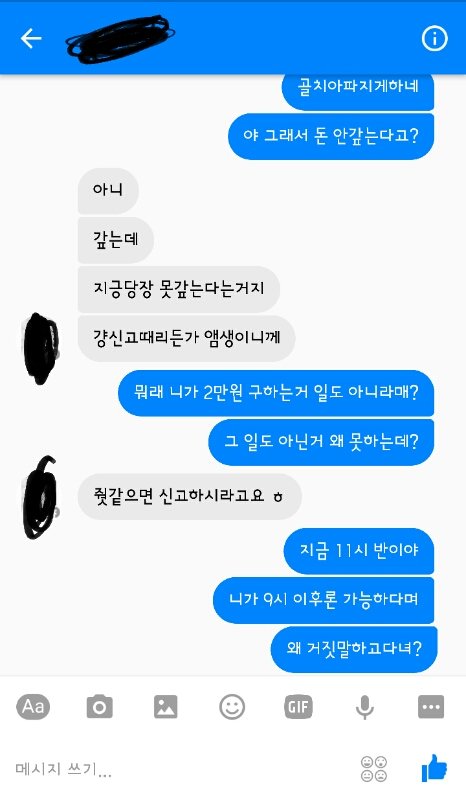Open the camera icon in the toolbar
The width and height of the screenshot is (466, 800).
coord(100,707)
